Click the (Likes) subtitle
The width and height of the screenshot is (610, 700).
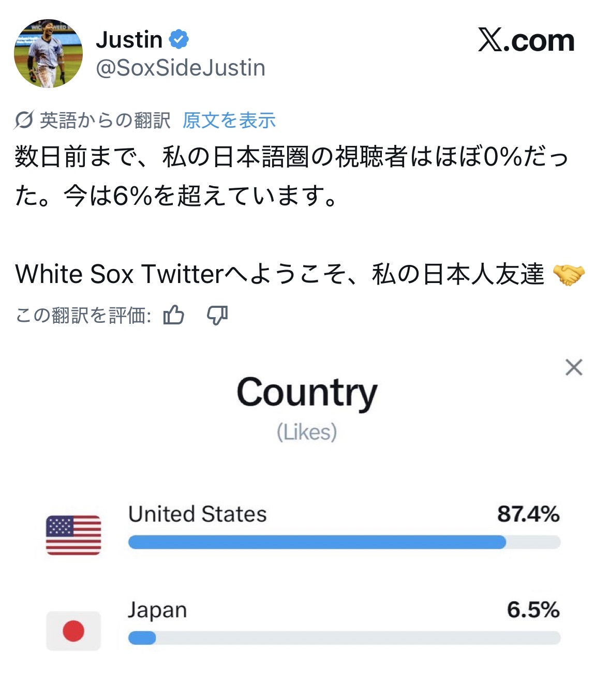tap(307, 432)
